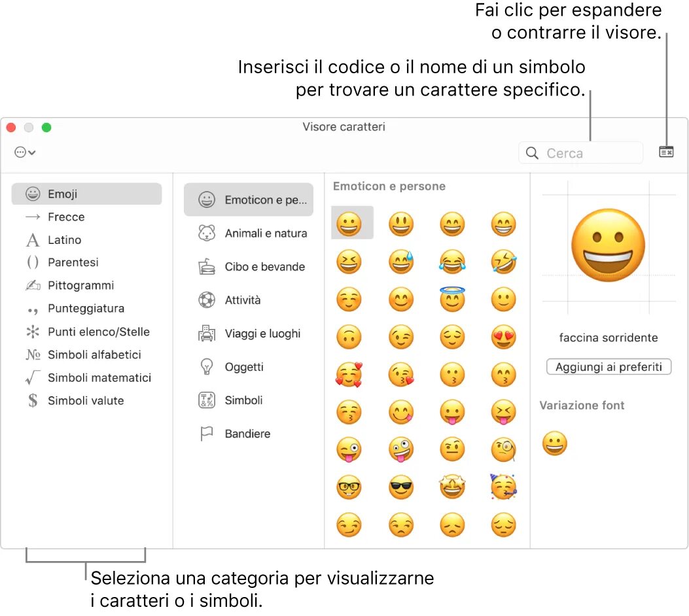Choose the winking face with tongue emoji
This screenshot has width=689, height=616.
349,450
